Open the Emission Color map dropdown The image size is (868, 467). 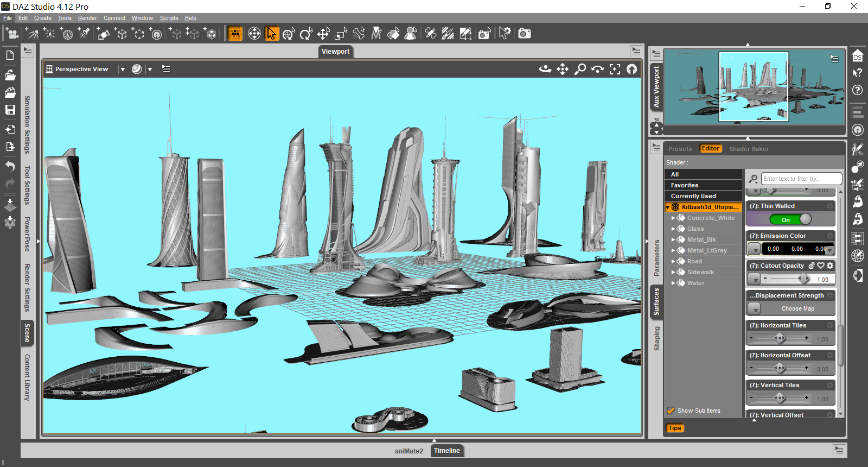(x=754, y=249)
